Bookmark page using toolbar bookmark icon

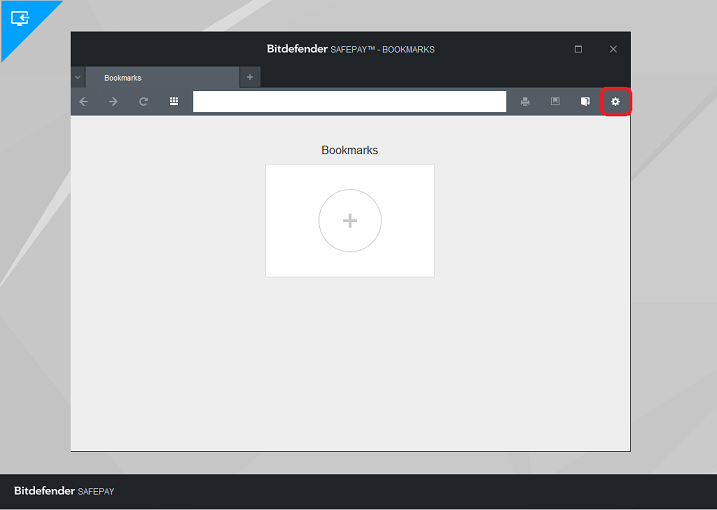[x=555, y=101]
